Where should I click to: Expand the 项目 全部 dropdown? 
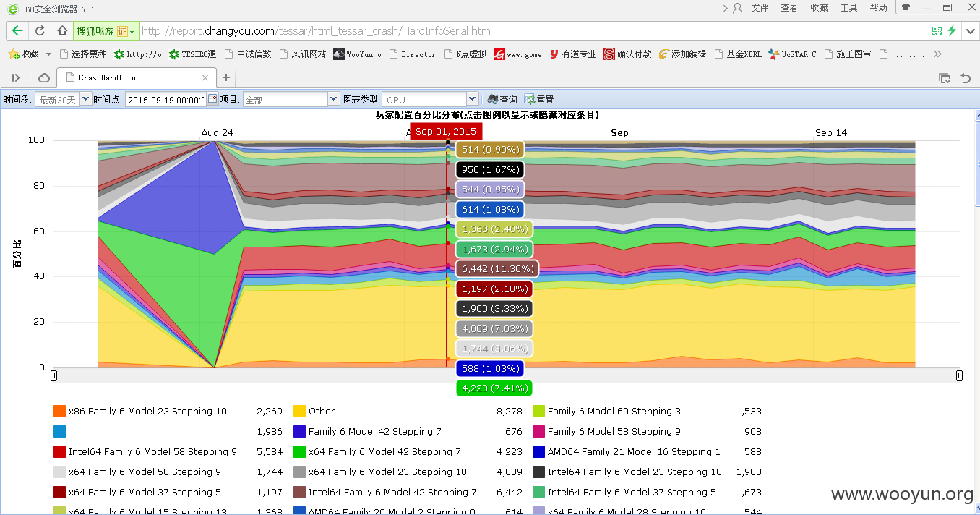[333, 99]
